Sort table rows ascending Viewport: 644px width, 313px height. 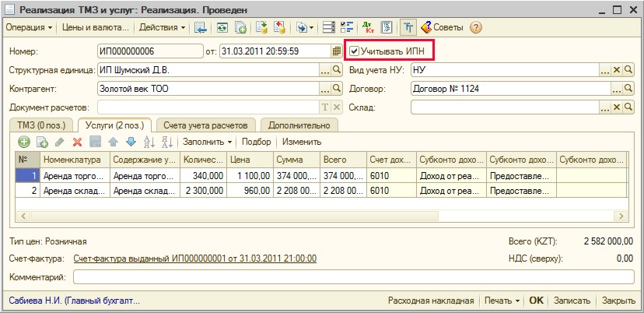point(149,142)
